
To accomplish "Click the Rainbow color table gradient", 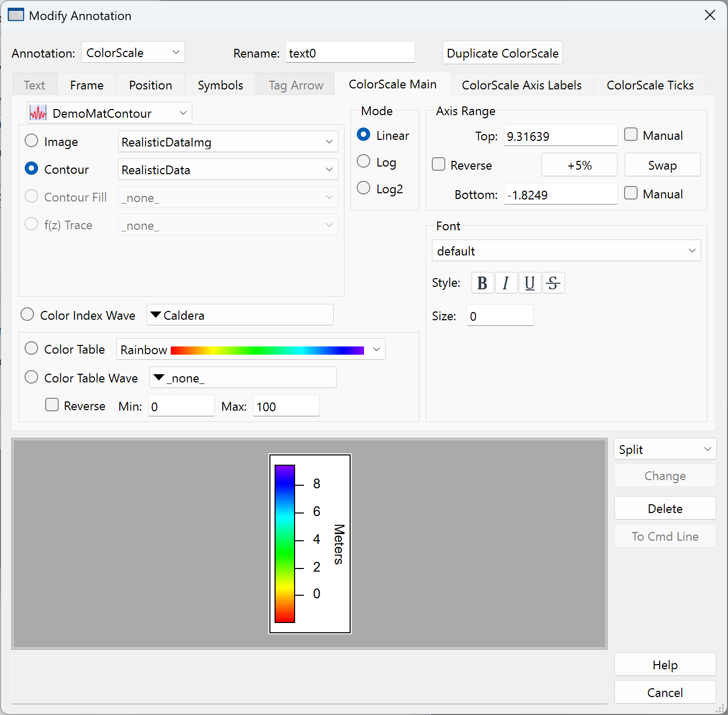I will [267, 350].
